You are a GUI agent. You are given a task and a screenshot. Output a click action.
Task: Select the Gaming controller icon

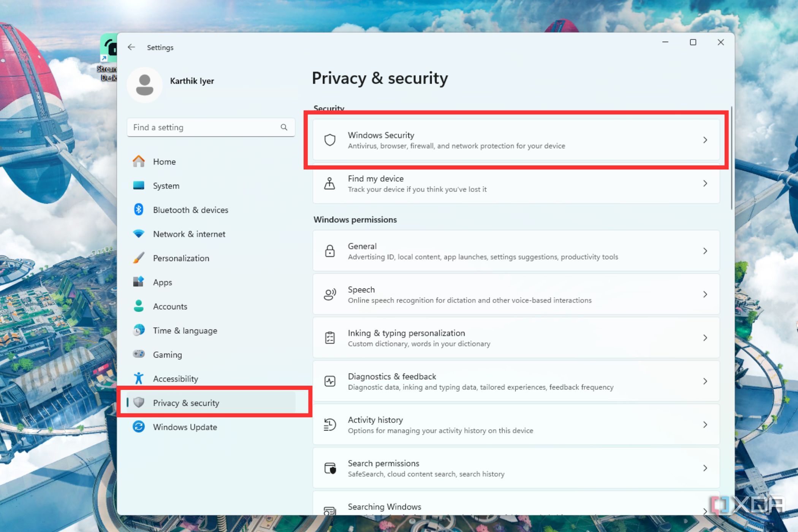pos(139,354)
